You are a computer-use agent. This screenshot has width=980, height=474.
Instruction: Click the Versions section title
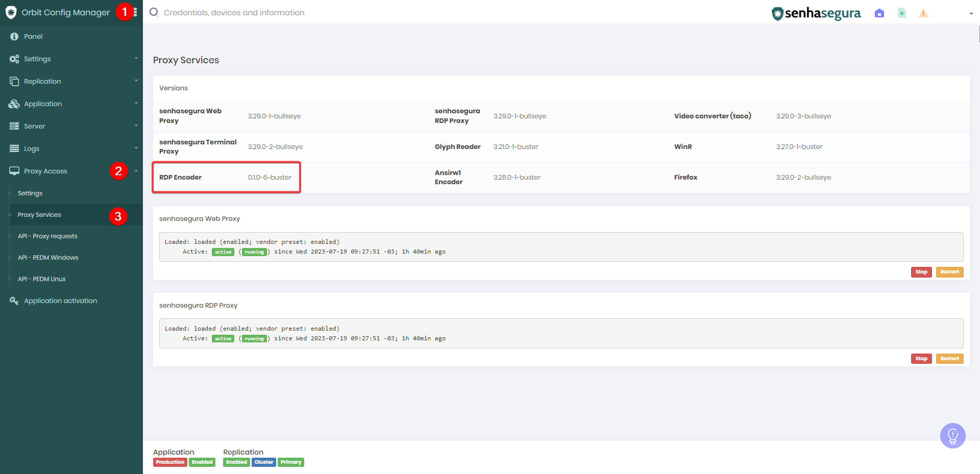174,88
